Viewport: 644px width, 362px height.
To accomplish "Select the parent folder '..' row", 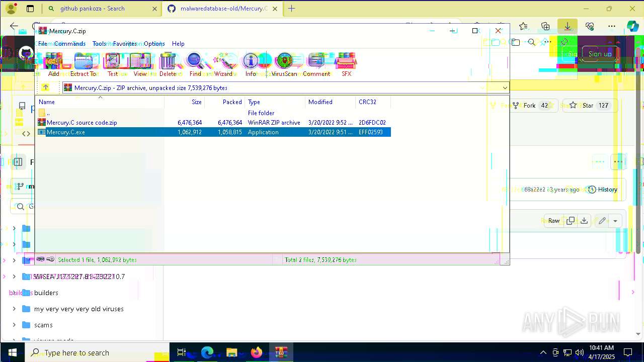I will [x=213, y=113].
